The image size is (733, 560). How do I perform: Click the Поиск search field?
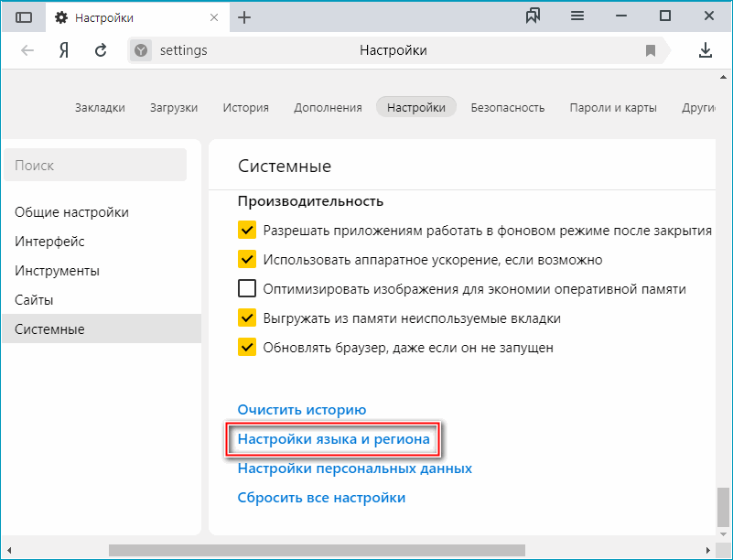click(x=95, y=164)
